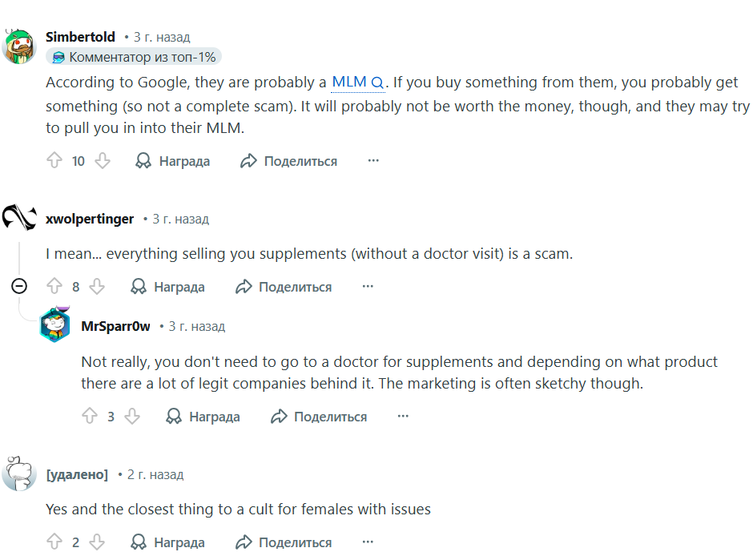Upvote Simbertold's comment
Screen dimensions: 753x560
tap(54, 161)
